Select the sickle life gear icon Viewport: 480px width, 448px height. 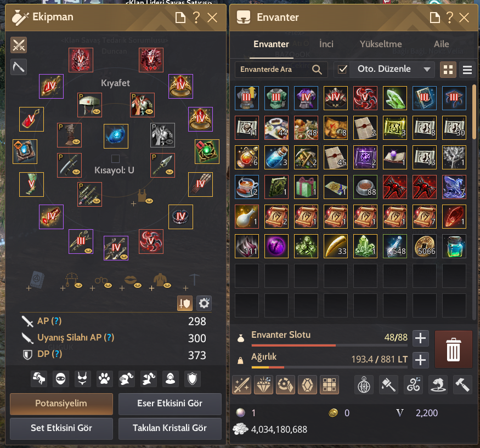(x=19, y=67)
